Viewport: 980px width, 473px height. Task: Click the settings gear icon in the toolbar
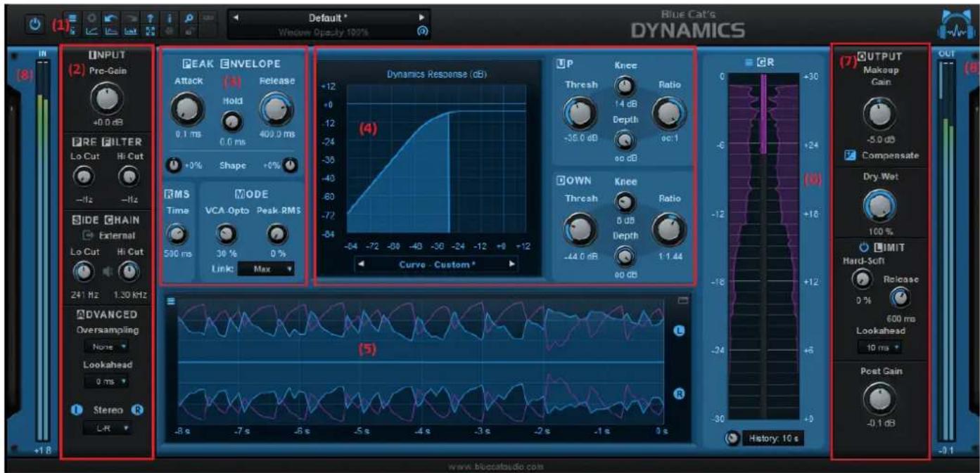(91, 18)
